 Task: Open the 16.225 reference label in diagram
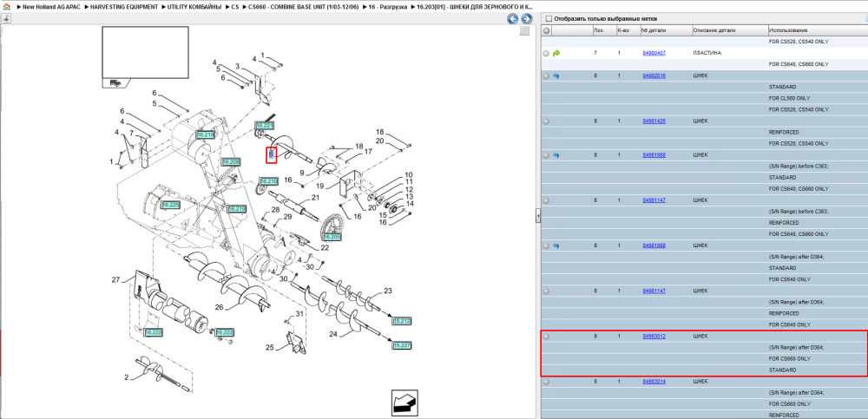[x=170, y=205]
